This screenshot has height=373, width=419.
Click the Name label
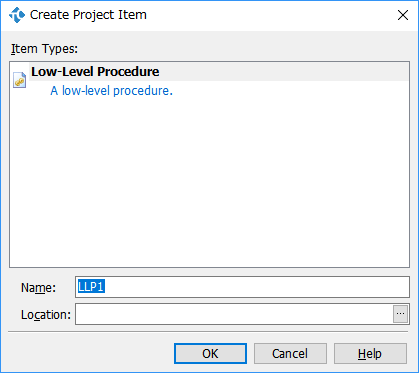[x=38, y=287]
